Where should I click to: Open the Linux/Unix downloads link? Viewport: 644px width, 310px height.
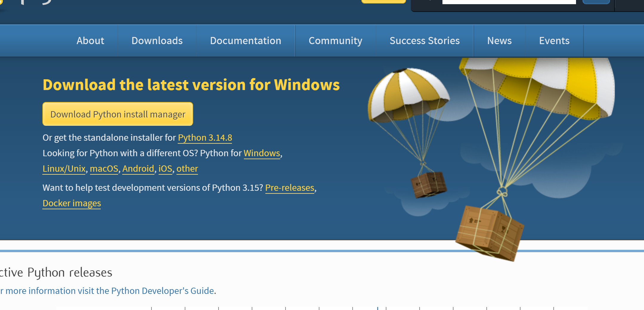click(64, 169)
